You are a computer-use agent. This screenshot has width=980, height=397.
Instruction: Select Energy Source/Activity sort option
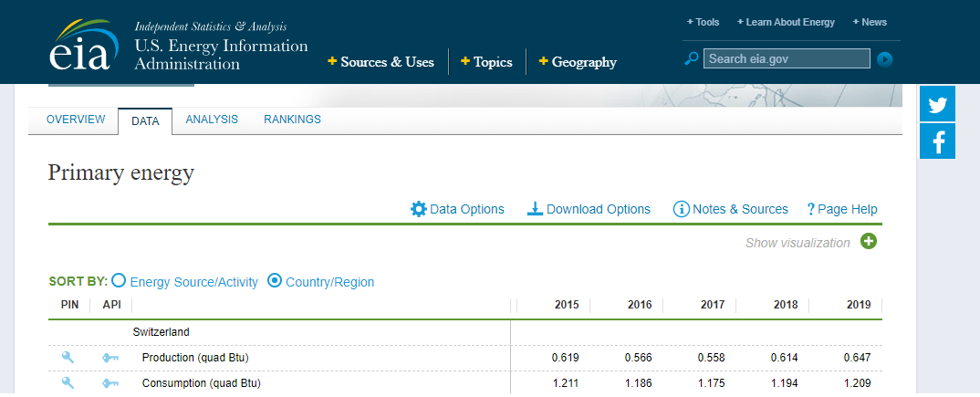pos(120,282)
